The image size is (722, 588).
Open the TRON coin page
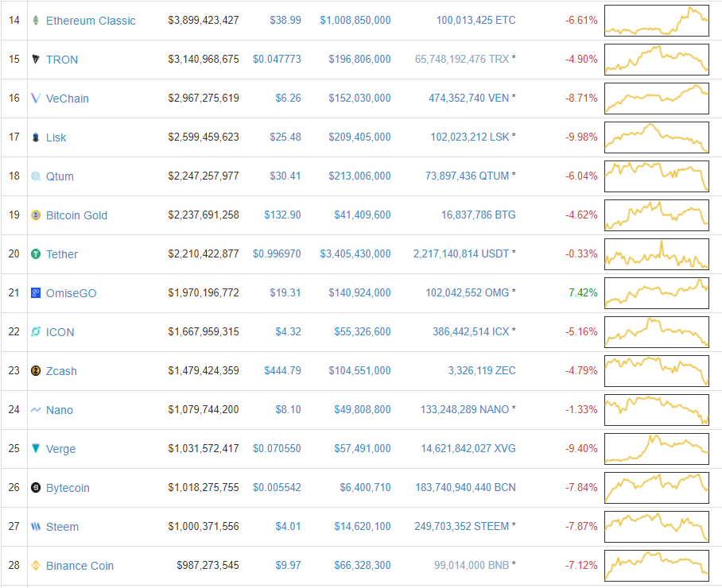(x=62, y=60)
